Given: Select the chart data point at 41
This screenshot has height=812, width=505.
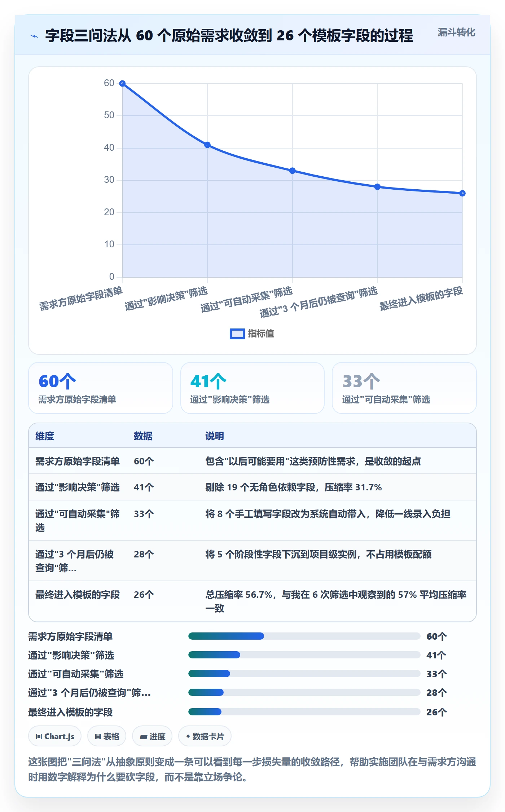Looking at the screenshot, I should 207,145.
